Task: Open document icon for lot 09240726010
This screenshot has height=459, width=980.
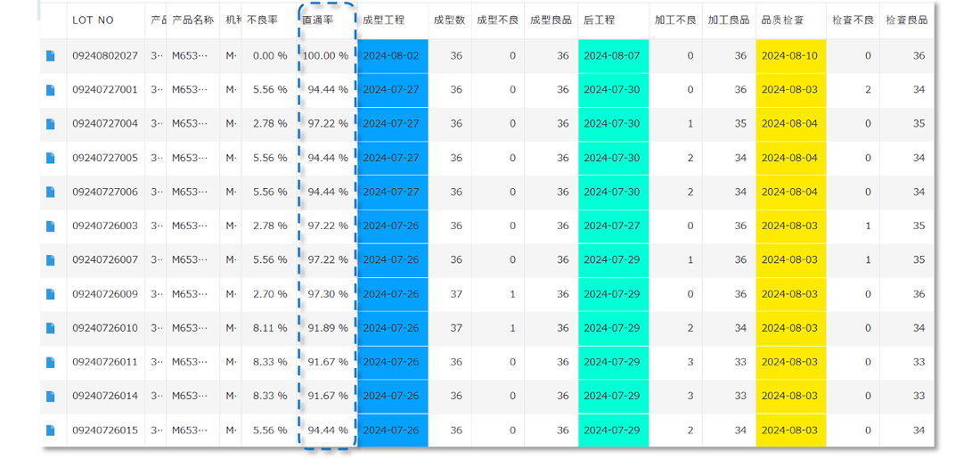Action: tap(51, 328)
